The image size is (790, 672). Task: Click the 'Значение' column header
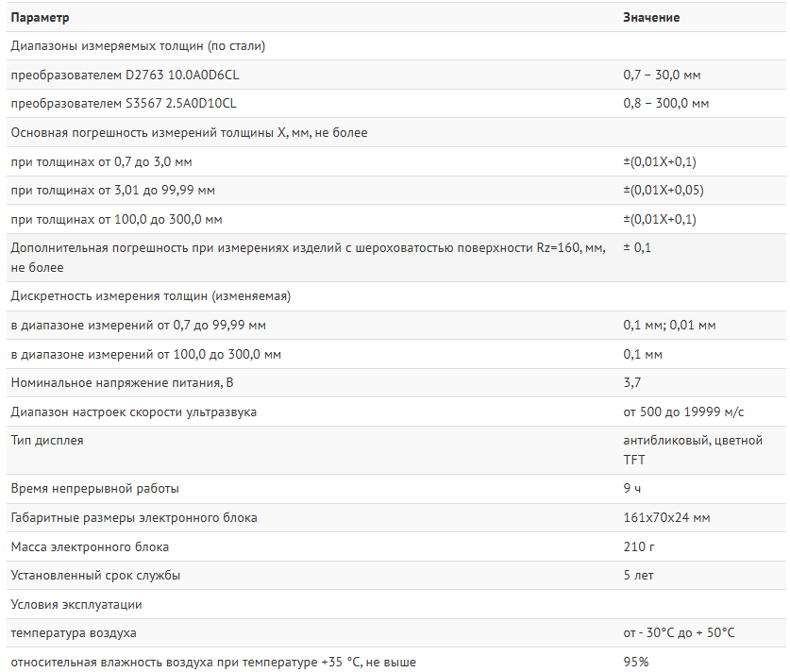click(651, 17)
